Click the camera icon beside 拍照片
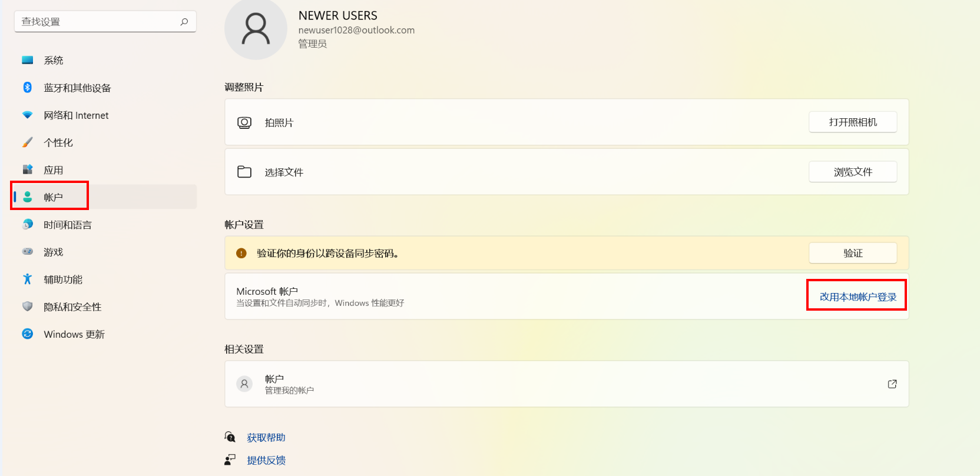Image resolution: width=980 pixels, height=476 pixels. (244, 122)
